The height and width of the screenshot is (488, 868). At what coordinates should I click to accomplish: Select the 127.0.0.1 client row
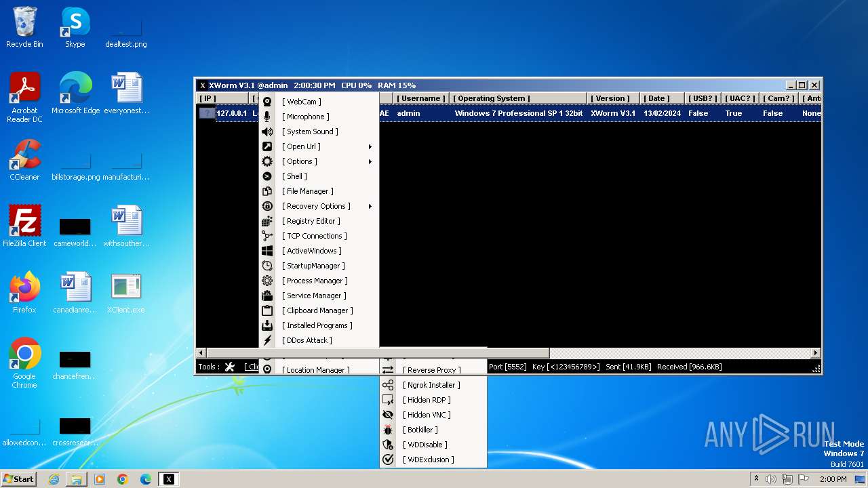[x=509, y=113]
